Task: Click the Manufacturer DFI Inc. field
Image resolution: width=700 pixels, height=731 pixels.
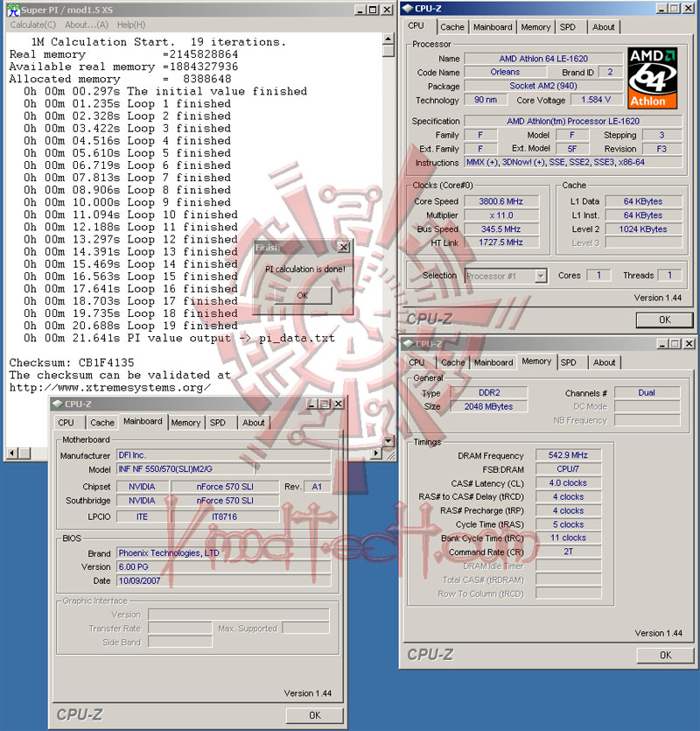Action: tap(223, 455)
